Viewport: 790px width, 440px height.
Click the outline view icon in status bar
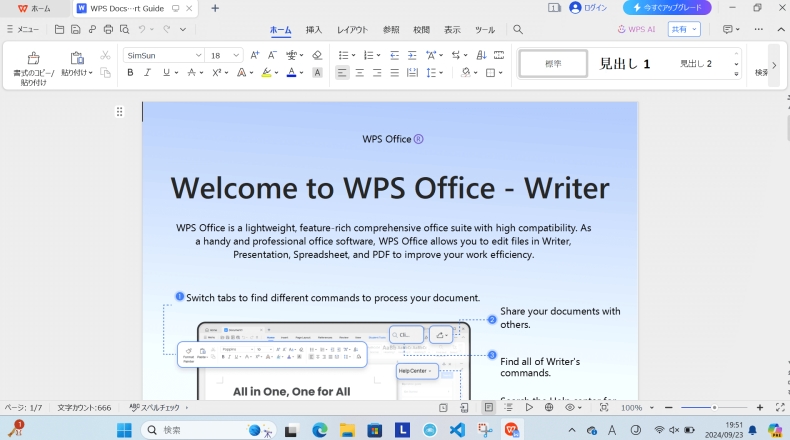[508, 407]
